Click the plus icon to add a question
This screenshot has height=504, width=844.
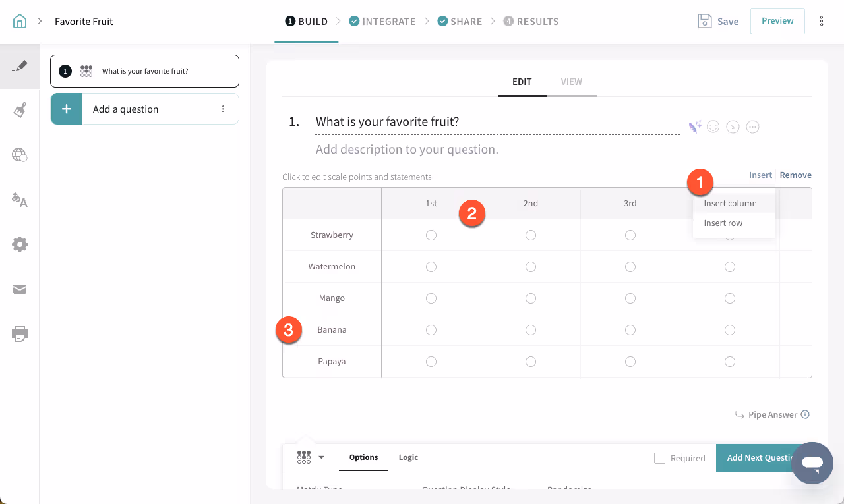67,109
